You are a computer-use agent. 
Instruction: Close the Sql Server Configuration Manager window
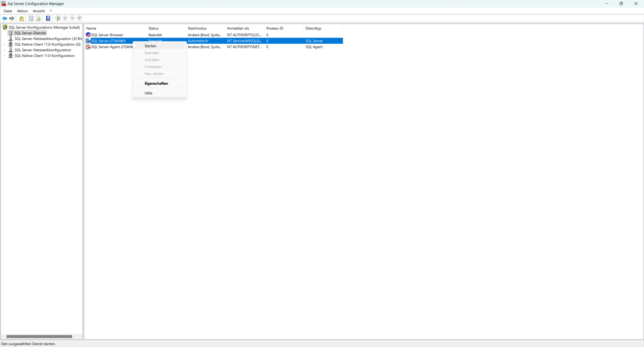coord(636,3)
